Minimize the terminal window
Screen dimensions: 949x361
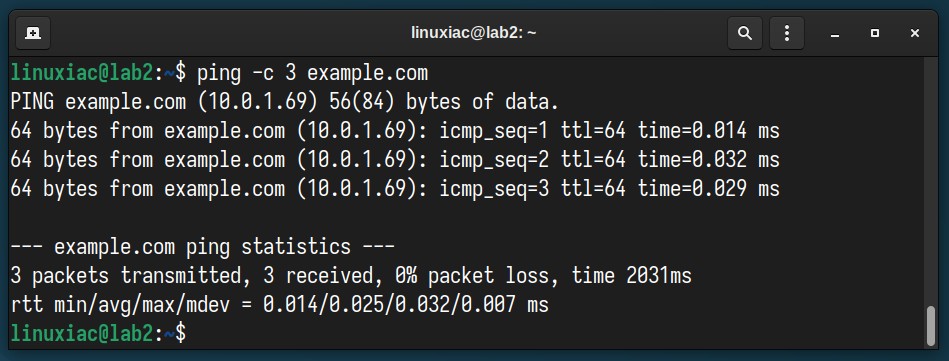click(x=835, y=34)
